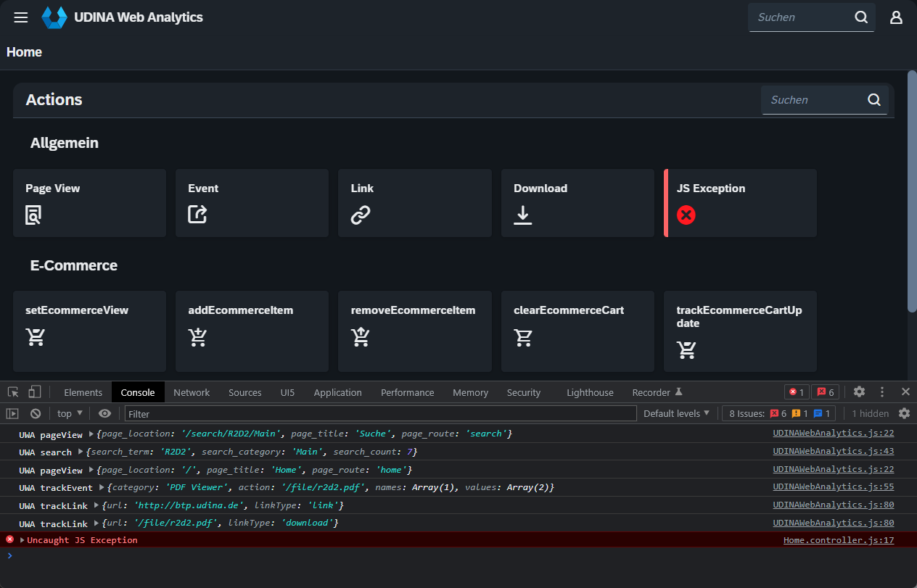Open the Console tab

(138, 392)
